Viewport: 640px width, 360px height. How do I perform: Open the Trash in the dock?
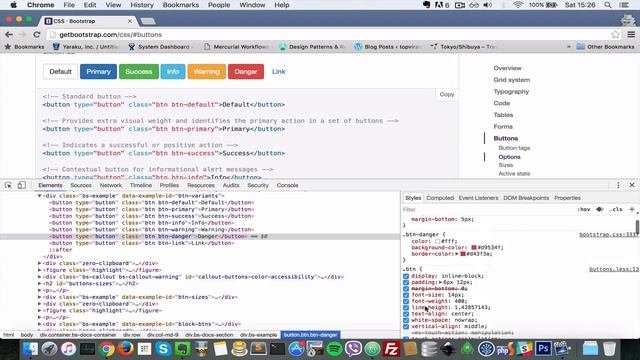click(x=609, y=349)
